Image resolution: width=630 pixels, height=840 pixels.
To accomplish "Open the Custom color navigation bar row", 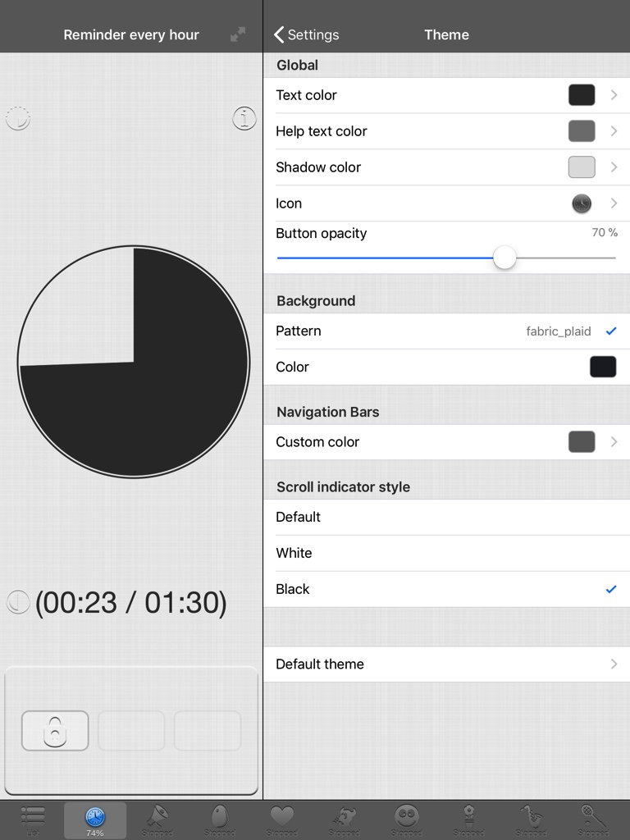I will pos(446,442).
